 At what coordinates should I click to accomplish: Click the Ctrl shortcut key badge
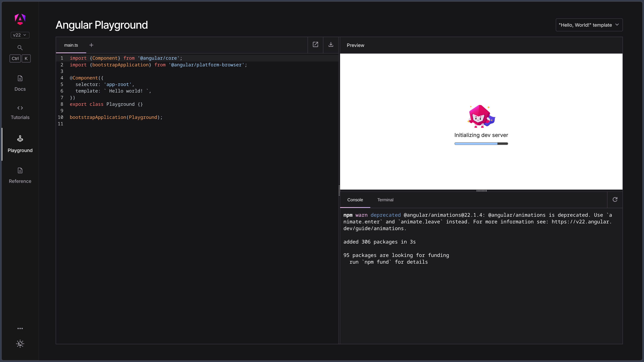coord(15,58)
